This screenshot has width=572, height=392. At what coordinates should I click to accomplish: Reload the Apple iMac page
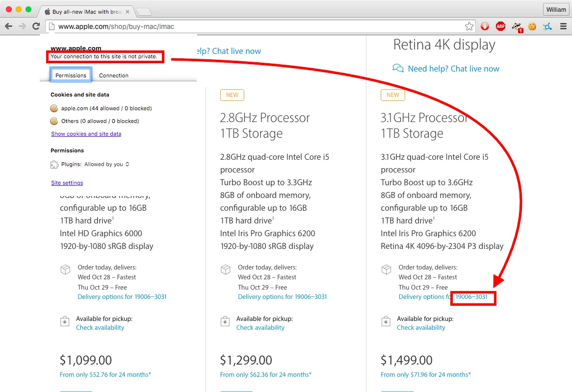click(x=36, y=26)
